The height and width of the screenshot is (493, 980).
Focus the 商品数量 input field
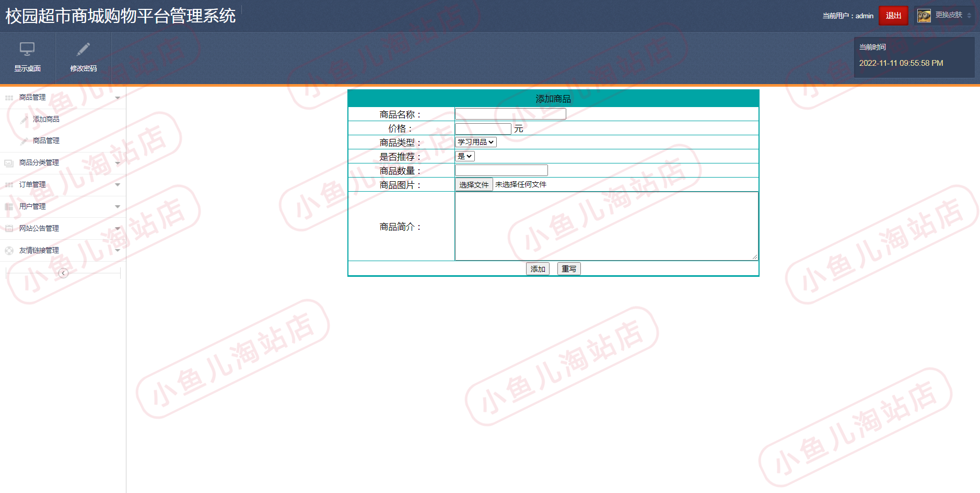(501, 170)
